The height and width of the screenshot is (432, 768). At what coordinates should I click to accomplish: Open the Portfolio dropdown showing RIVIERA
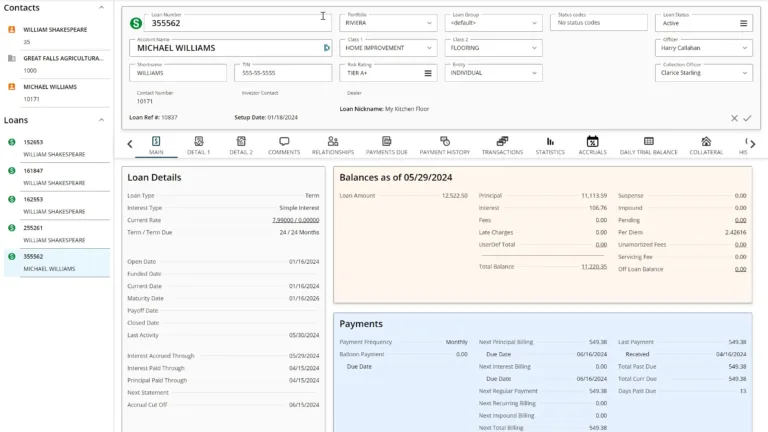coord(388,23)
